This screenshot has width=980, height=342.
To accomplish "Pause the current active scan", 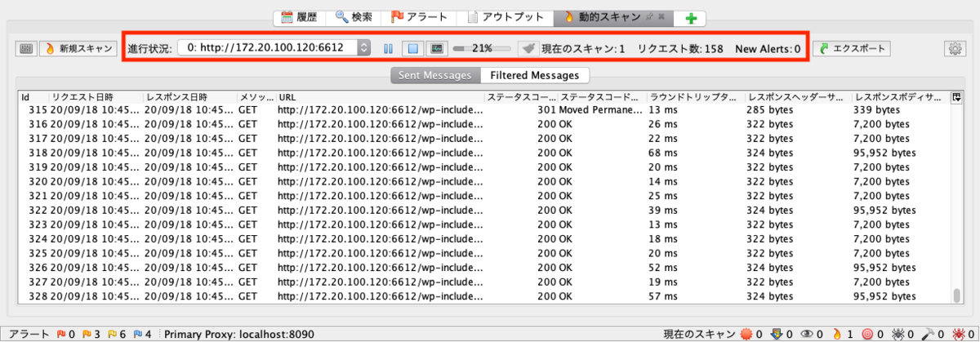I will pos(388,48).
